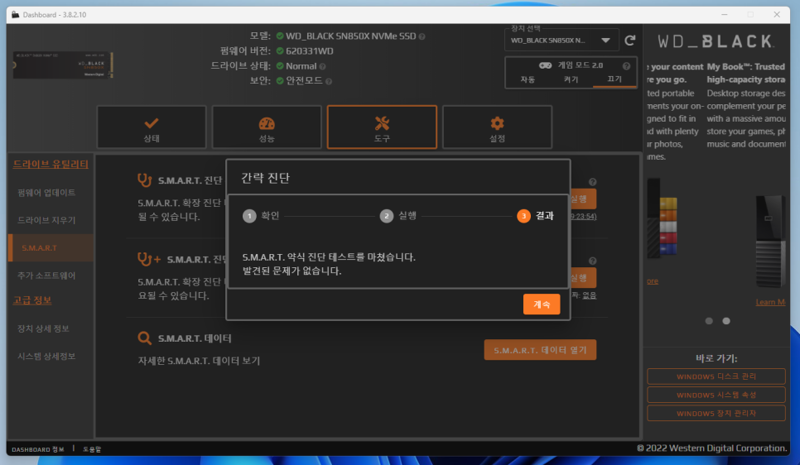
Task: Click help icon next to model name
Action: pyautogui.click(x=422, y=36)
